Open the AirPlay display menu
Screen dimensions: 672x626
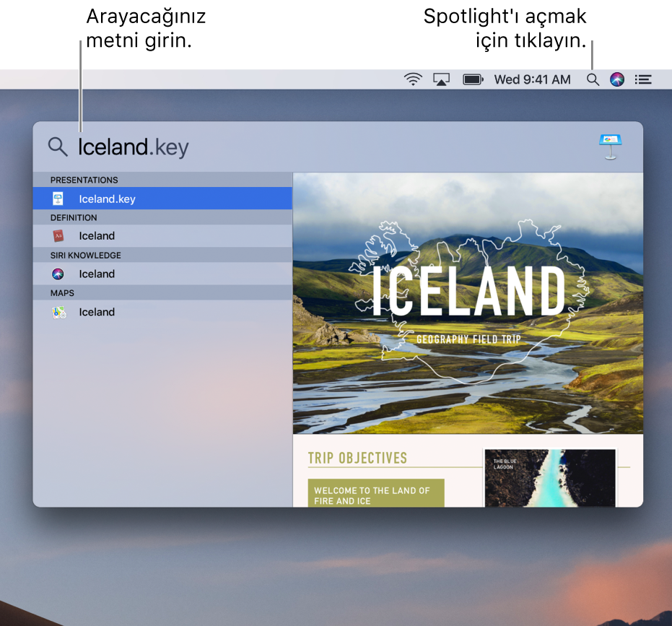(441, 79)
